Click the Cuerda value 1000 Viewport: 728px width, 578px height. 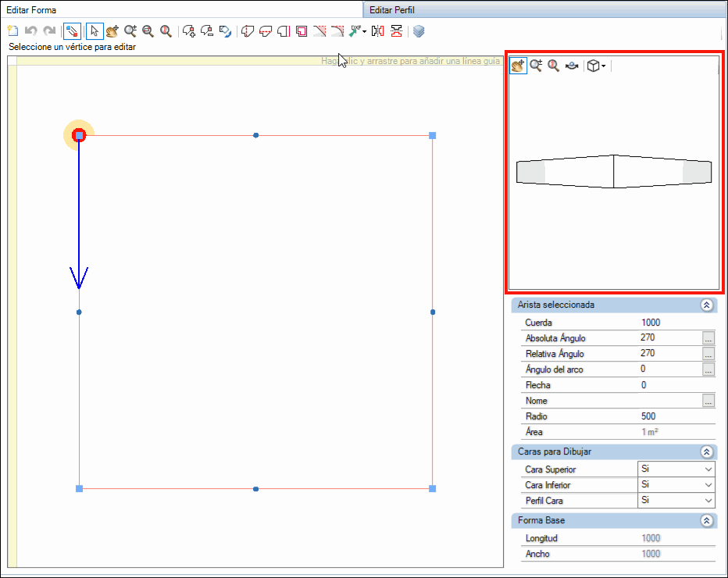(651, 322)
